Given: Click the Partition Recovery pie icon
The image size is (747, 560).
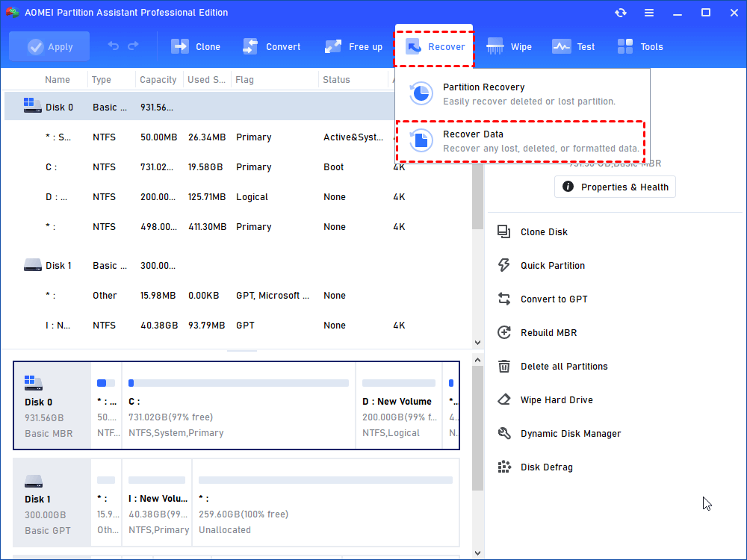Looking at the screenshot, I should coord(421,93).
